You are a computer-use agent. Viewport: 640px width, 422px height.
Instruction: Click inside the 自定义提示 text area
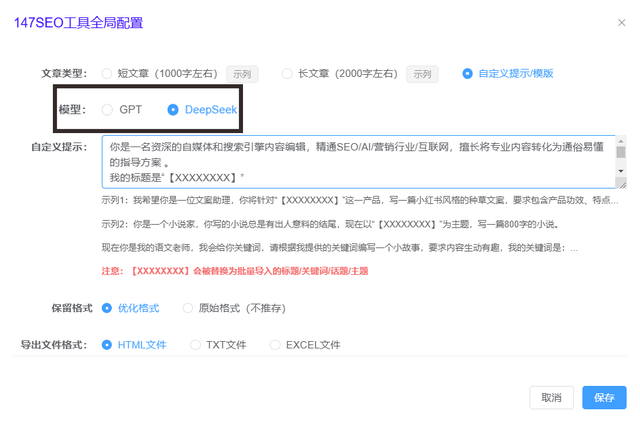(x=350, y=160)
